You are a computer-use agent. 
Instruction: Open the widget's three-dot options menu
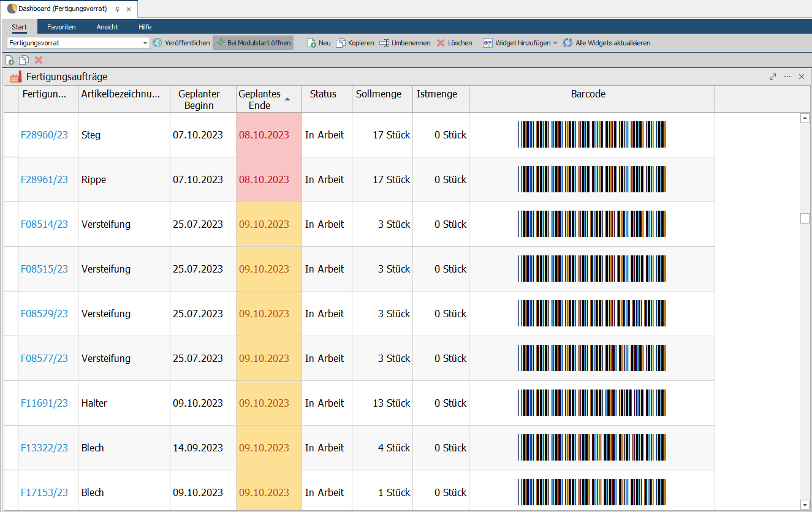787,77
